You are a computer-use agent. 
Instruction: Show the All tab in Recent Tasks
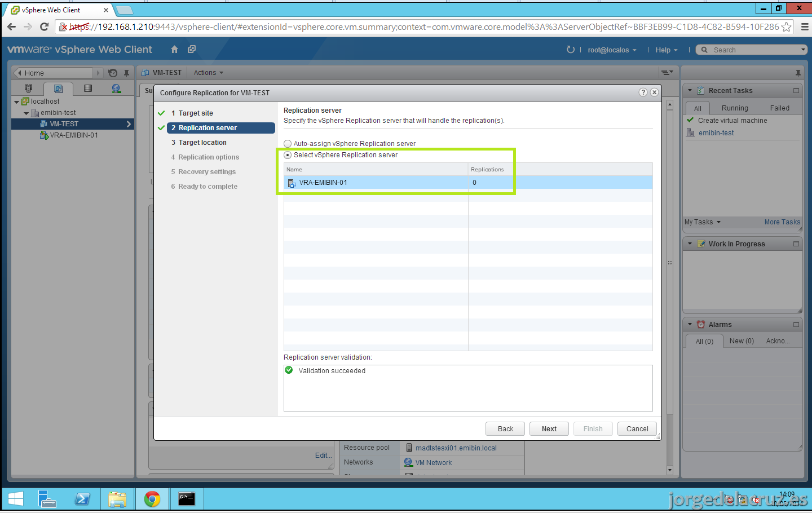pyautogui.click(x=698, y=108)
